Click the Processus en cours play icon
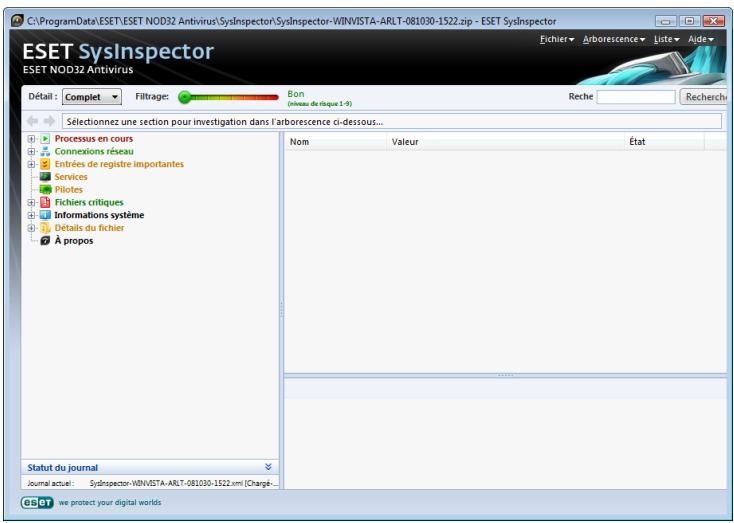The width and height of the screenshot is (734, 523). pyautogui.click(x=45, y=139)
